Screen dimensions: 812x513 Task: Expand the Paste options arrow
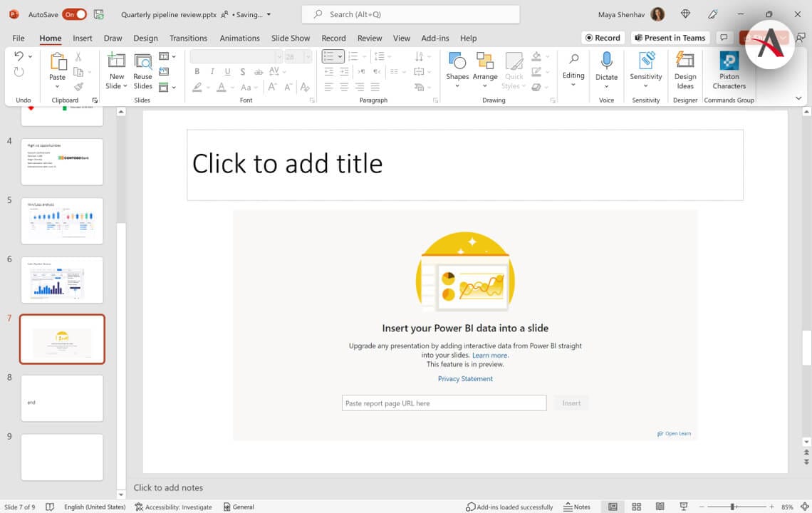point(58,86)
